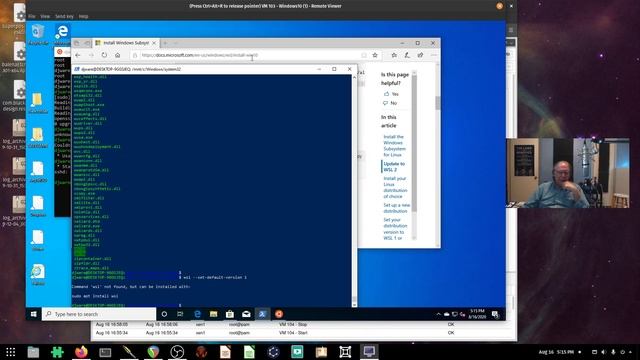
Task: Open Remote Viewer 'Send key' menu
Action: 64,16
